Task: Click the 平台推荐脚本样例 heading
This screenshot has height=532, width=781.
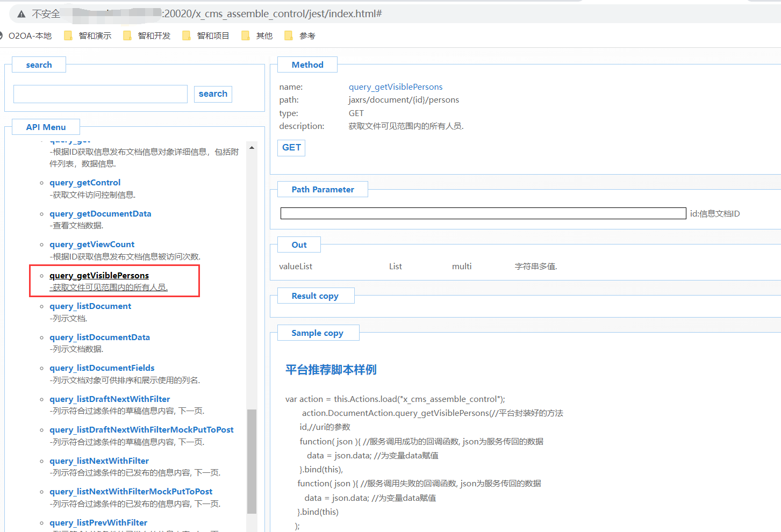Action: click(x=331, y=370)
